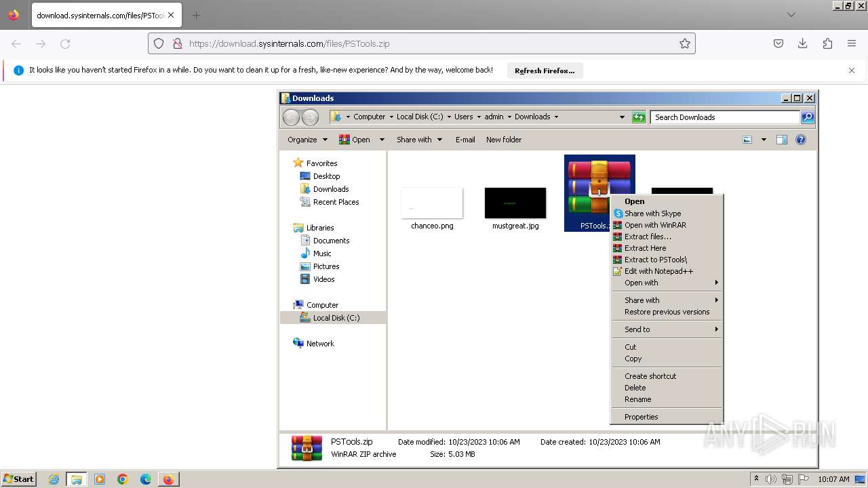This screenshot has width=868, height=488.
Task: Open Google Chrome from taskbar
Action: pyautogui.click(x=123, y=479)
